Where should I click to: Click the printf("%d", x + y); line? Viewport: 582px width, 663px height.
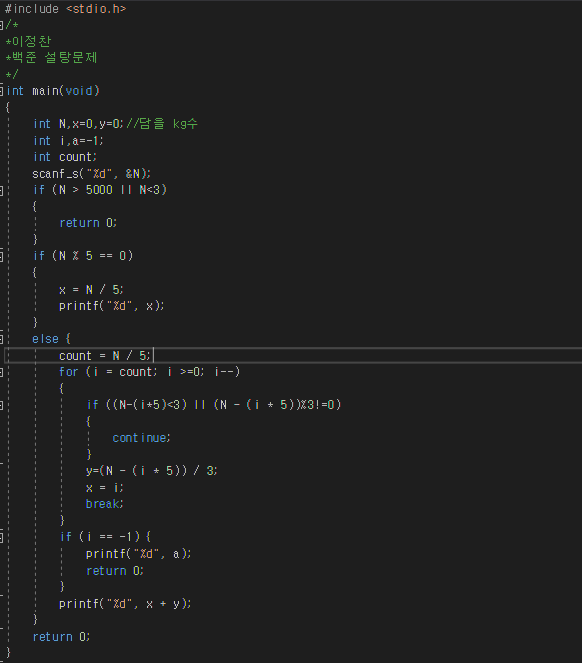[125, 604]
